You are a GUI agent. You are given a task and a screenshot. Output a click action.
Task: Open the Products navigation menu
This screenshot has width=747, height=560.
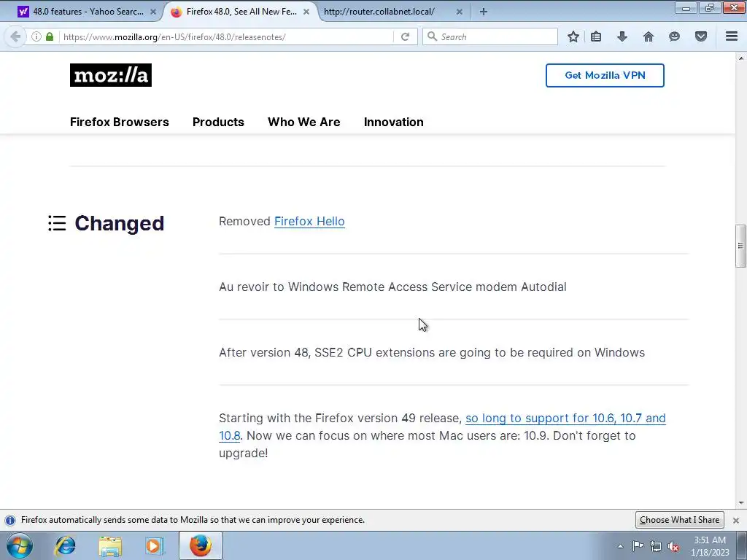(x=218, y=122)
